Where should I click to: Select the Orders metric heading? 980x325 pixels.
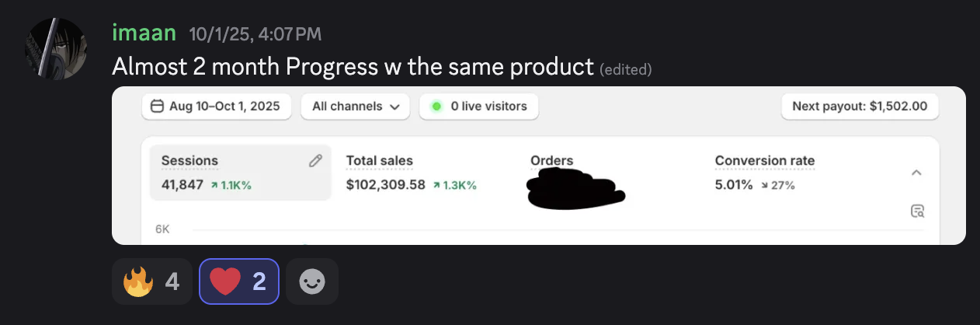click(x=551, y=161)
